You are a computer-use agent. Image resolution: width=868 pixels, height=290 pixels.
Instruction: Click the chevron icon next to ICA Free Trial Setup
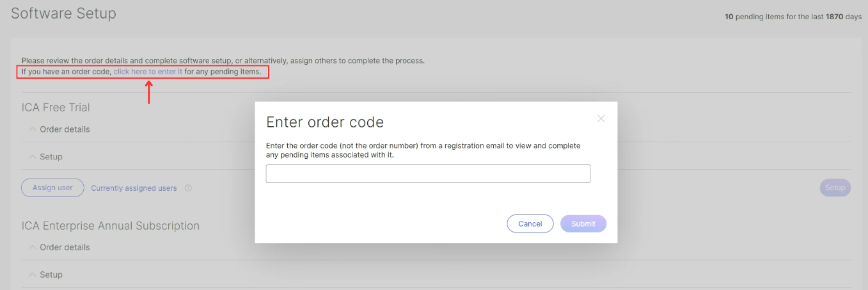pyautogui.click(x=33, y=157)
